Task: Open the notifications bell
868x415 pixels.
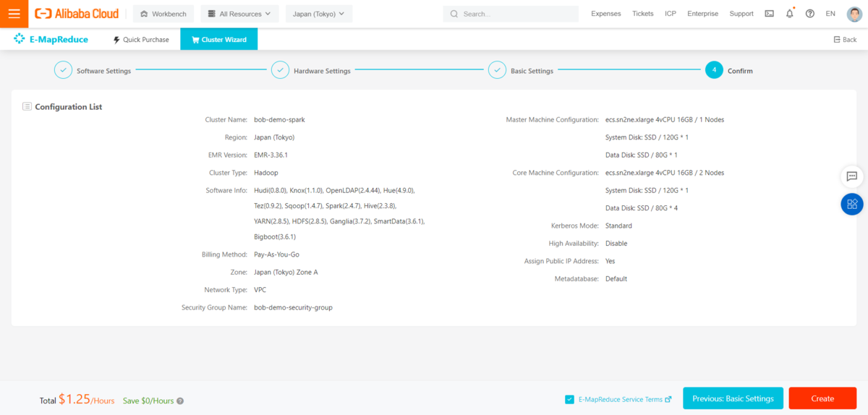Action: point(789,14)
